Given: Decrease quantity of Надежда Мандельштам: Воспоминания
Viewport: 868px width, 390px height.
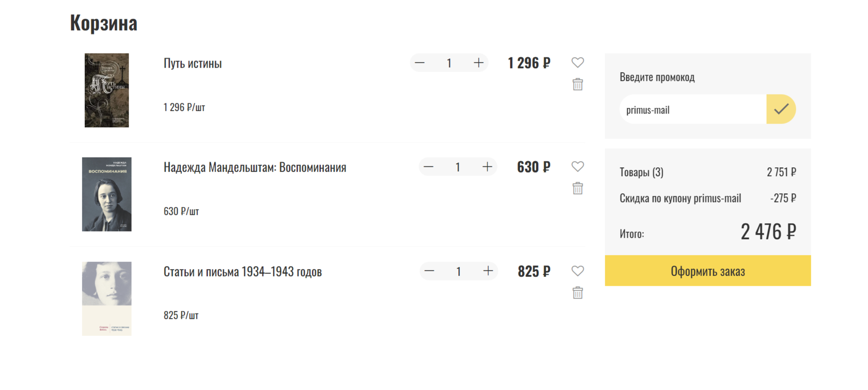Looking at the screenshot, I should tap(428, 167).
